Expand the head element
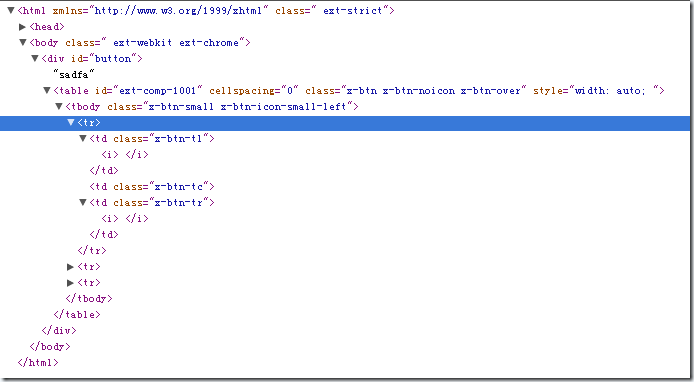This screenshot has width=694, height=382. pyautogui.click(x=23, y=27)
